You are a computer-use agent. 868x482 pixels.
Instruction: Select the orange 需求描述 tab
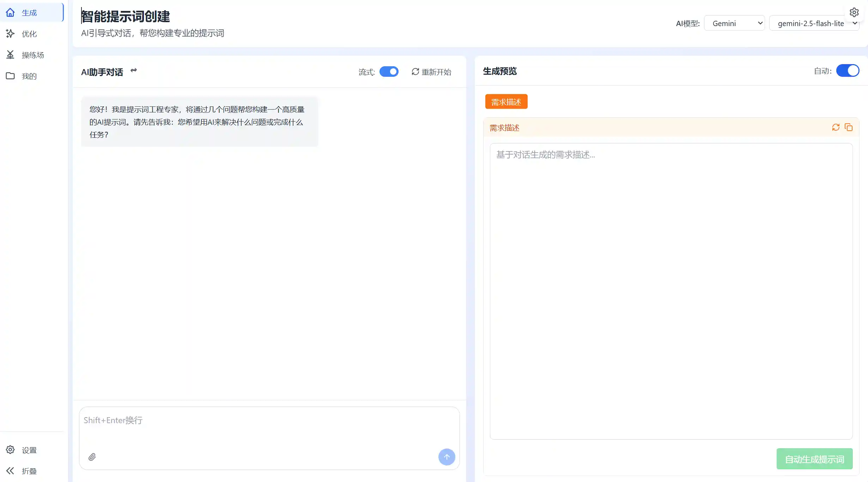coord(506,102)
